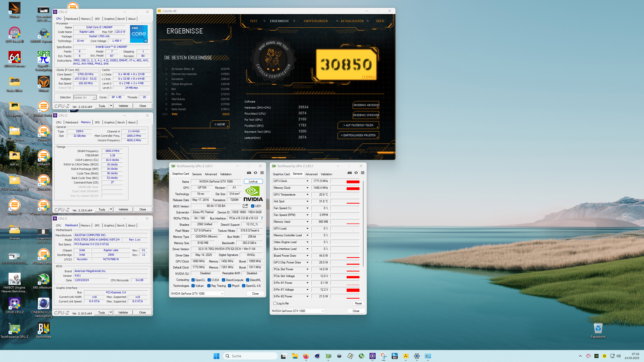The height and width of the screenshot is (362, 644).
Task: Expand the GPU Clock sensor dropdown
Action: pos(307,181)
